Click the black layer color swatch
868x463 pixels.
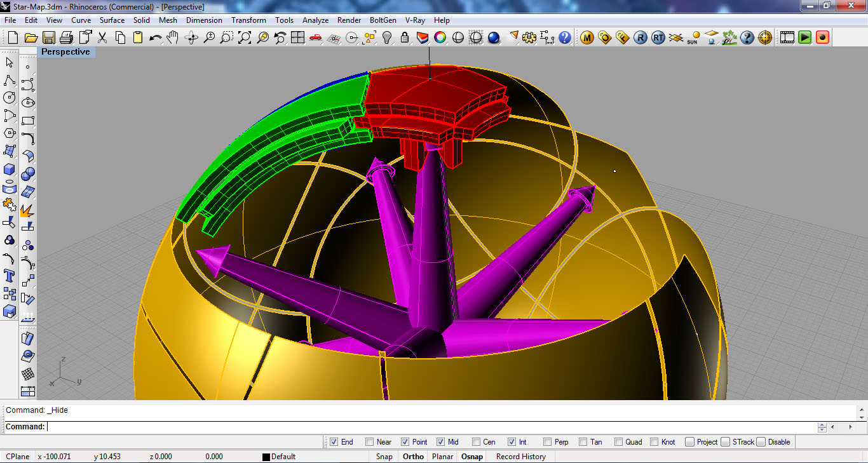pyautogui.click(x=266, y=457)
